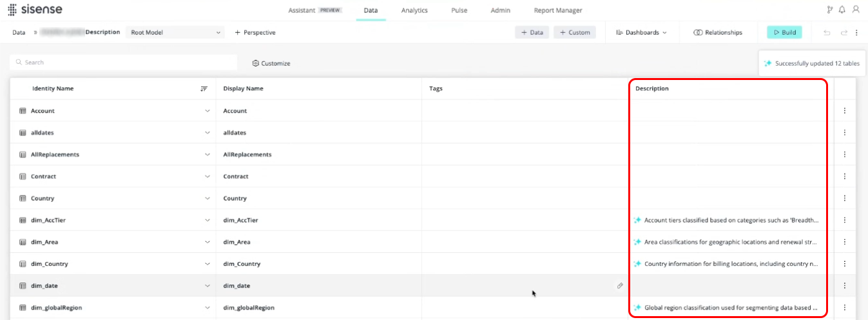Screen dimensions: 868x320
Task: Click the table icon for Contract
Action: (23, 177)
